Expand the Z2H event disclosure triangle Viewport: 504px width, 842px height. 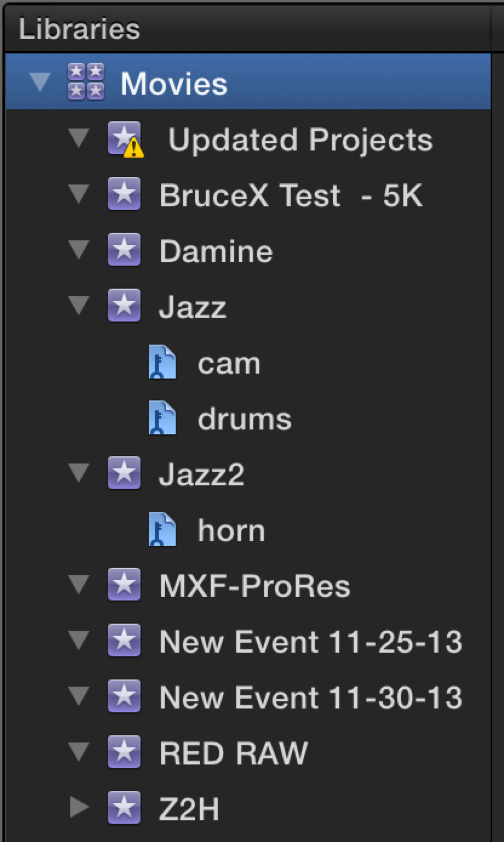[x=79, y=807]
